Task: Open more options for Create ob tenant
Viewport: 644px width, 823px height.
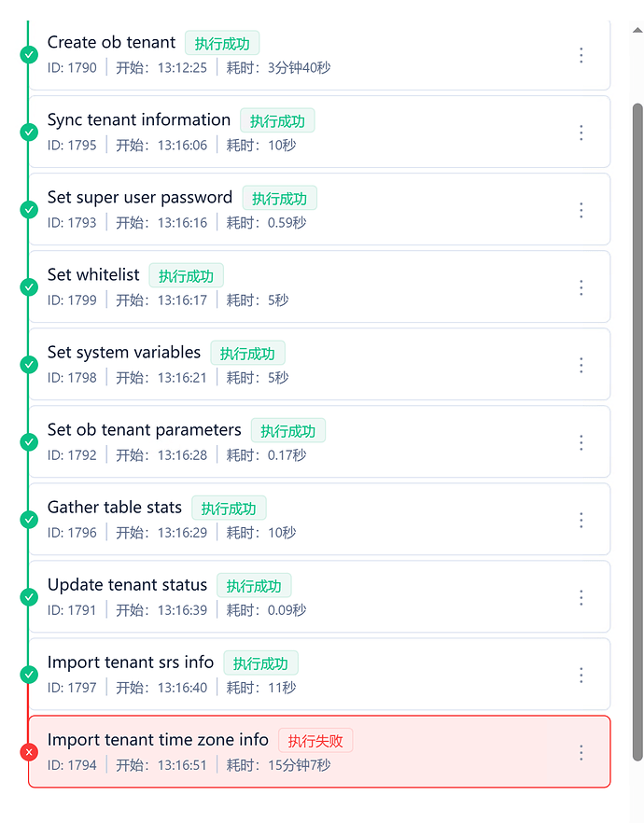Action: pos(581,55)
